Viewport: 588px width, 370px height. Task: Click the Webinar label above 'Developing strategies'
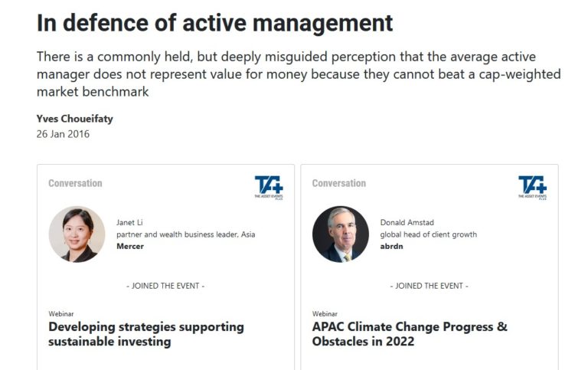[60, 314]
